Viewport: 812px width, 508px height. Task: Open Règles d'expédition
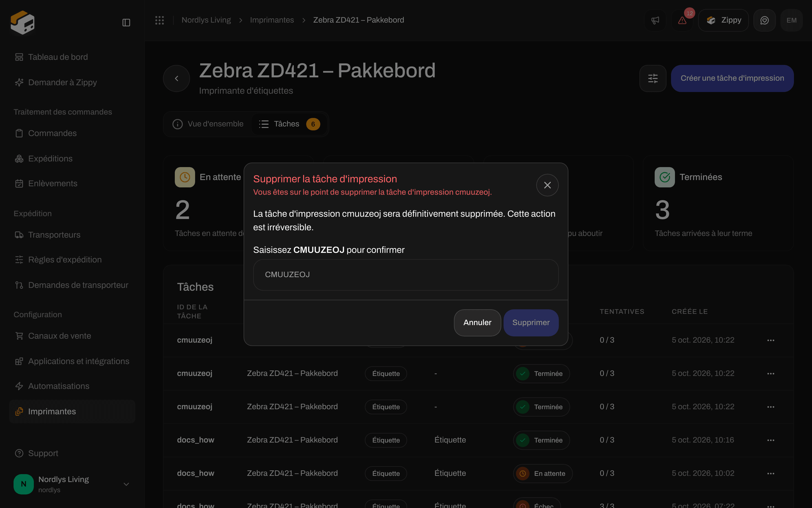(x=72, y=260)
